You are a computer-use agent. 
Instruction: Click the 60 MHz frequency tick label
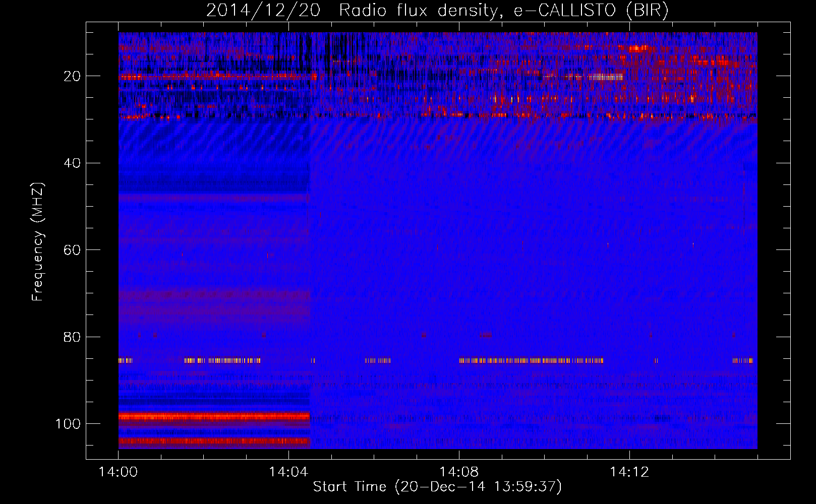tap(72, 250)
